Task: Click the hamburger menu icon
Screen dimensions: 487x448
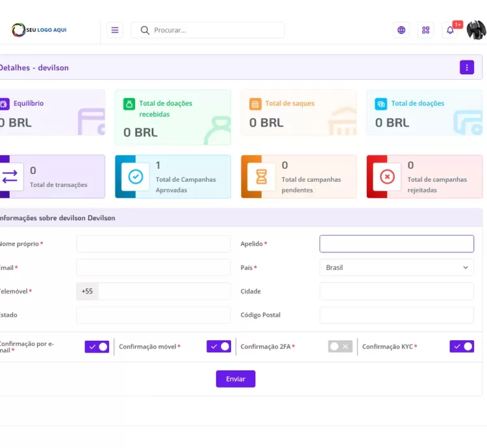Action: click(115, 30)
